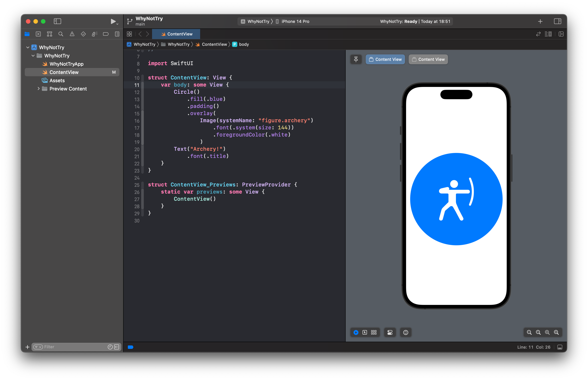Select the ContentView tab in editor
This screenshot has width=588, height=380.
(179, 34)
